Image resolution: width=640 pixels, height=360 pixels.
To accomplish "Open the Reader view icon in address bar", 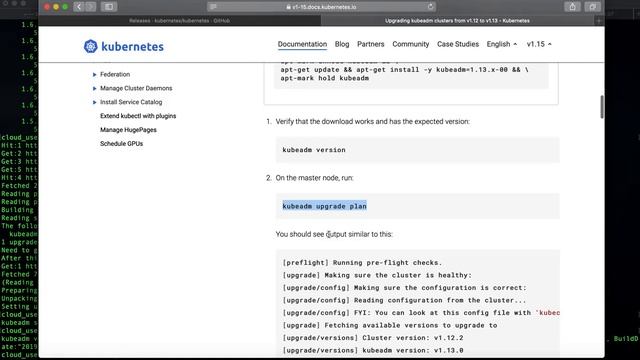I will (213, 7).
